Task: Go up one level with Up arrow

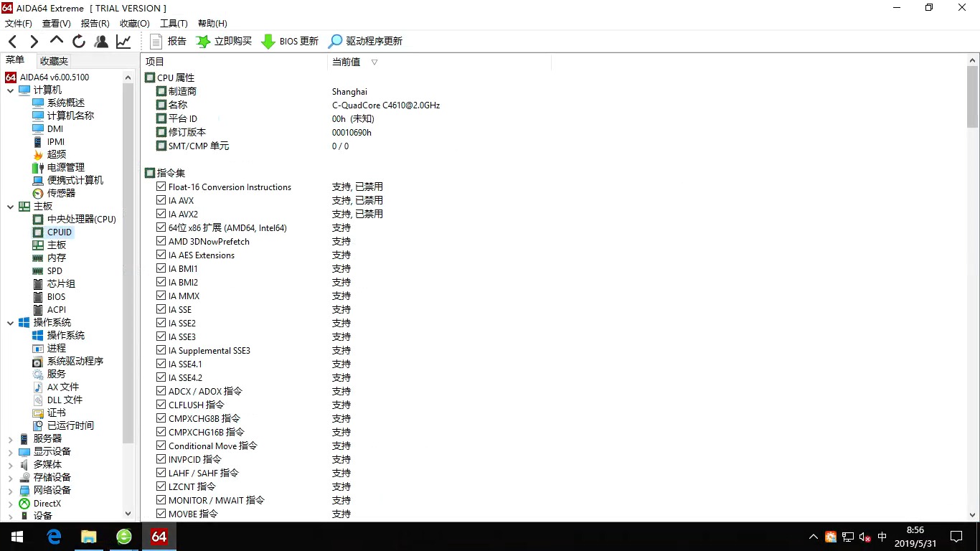Action: (57, 41)
